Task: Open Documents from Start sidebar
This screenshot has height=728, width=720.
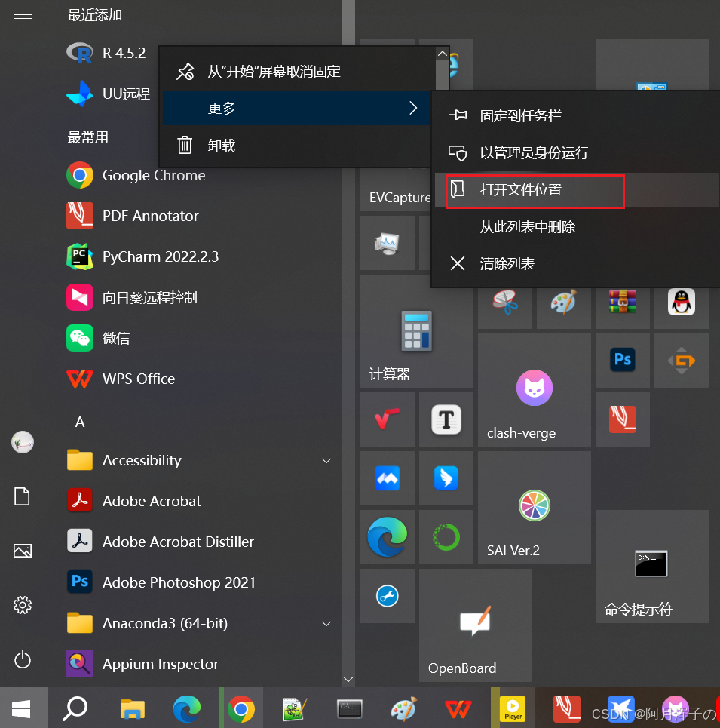Action: pos(23,496)
